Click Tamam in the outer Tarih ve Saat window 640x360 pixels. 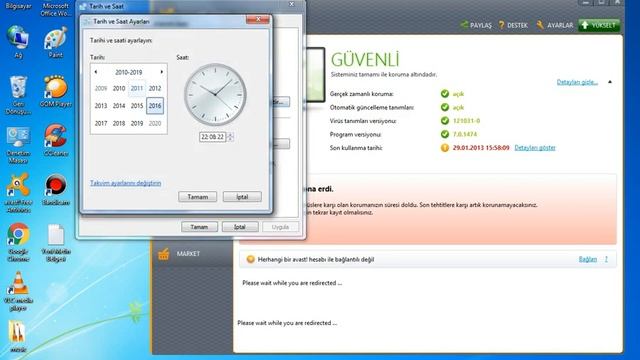[199, 227]
